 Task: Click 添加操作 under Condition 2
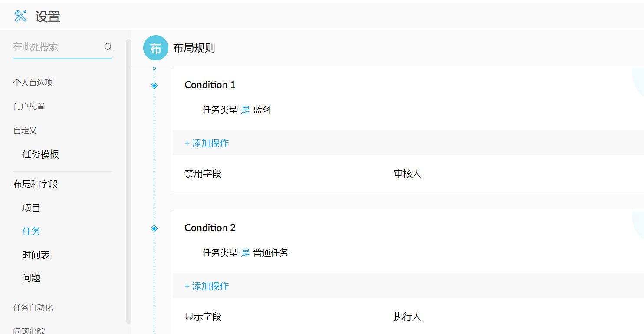click(x=207, y=286)
